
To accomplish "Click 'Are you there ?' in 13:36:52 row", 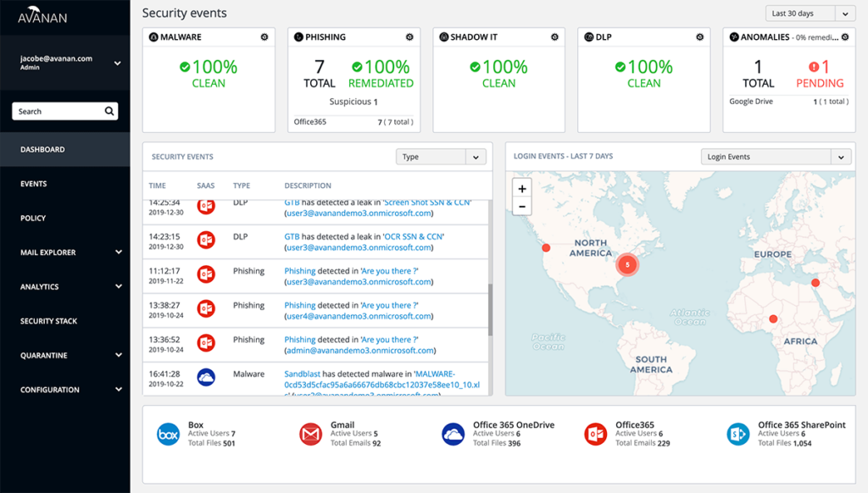I will coord(389,339).
